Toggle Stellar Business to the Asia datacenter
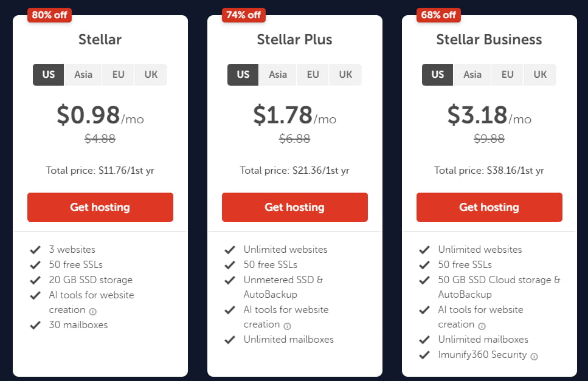588x381 pixels. [x=472, y=74]
